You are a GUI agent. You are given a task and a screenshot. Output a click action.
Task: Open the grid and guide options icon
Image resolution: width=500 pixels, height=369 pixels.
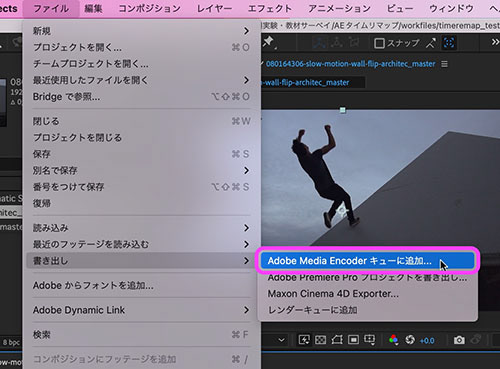pos(369,340)
